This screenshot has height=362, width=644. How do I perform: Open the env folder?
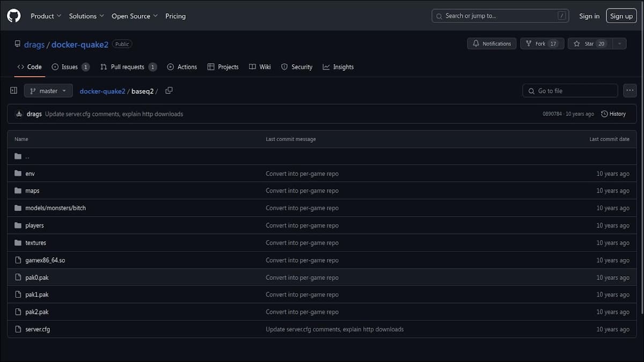click(30, 174)
